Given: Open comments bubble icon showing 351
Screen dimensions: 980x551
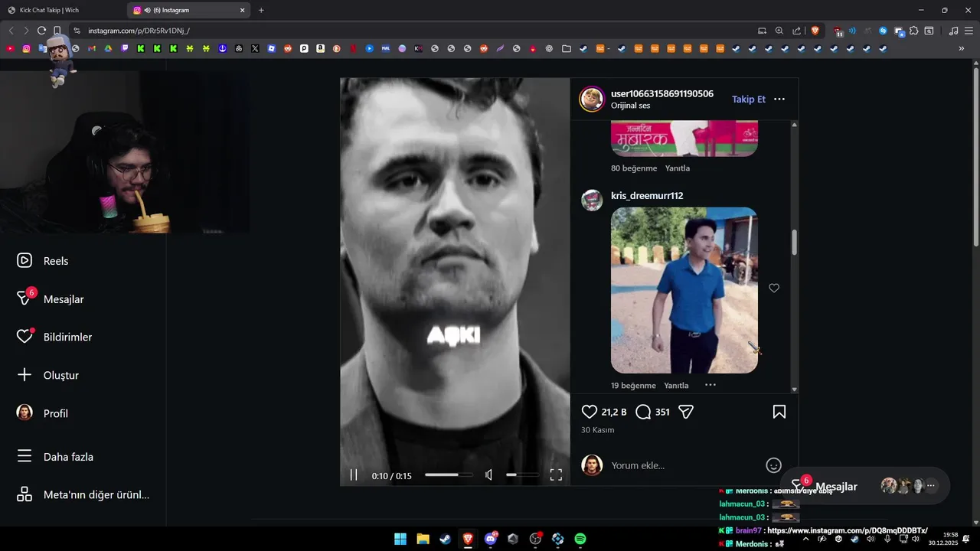Looking at the screenshot, I should click(x=643, y=412).
